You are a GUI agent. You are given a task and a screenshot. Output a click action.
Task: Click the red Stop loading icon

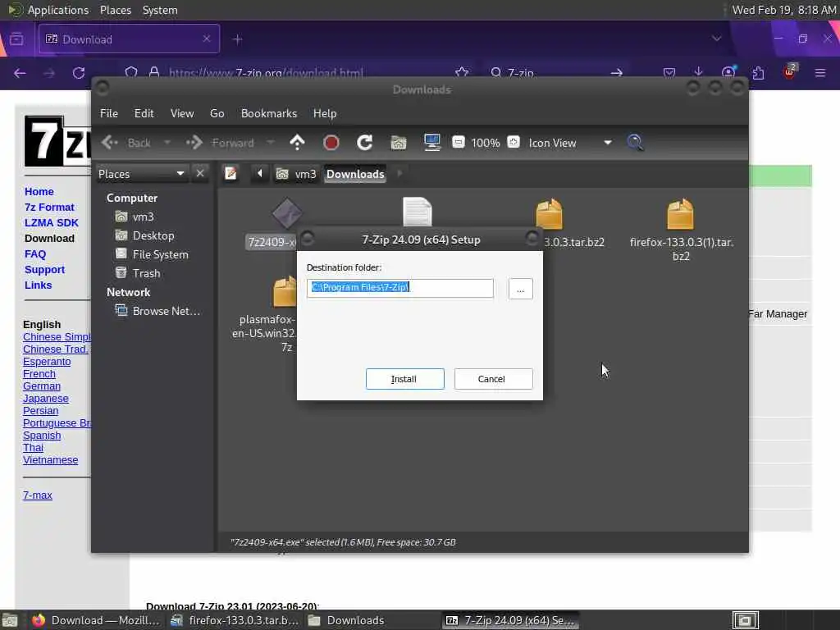point(331,143)
